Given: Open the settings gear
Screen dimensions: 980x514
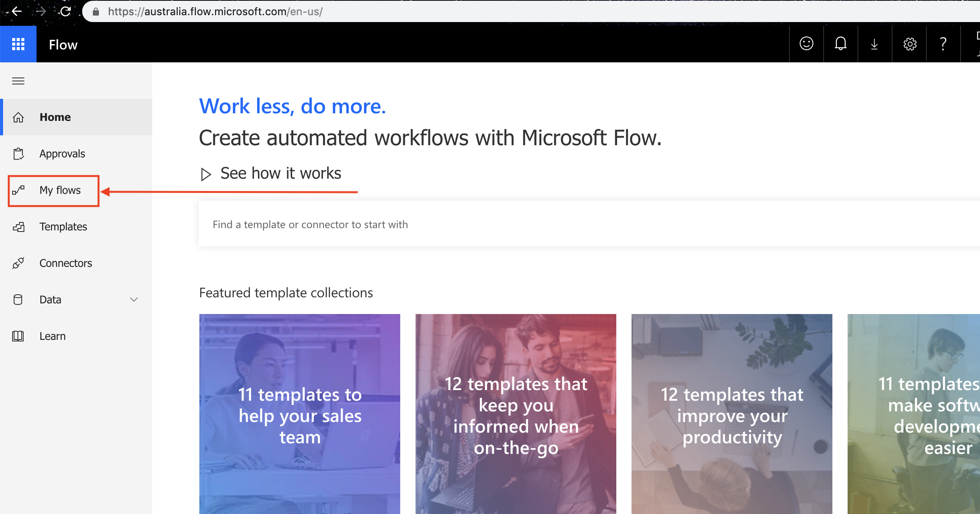Looking at the screenshot, I should coord(910,44).
